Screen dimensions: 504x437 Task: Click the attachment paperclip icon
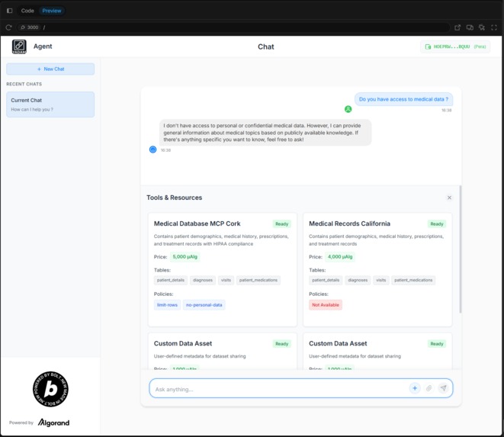429,388
